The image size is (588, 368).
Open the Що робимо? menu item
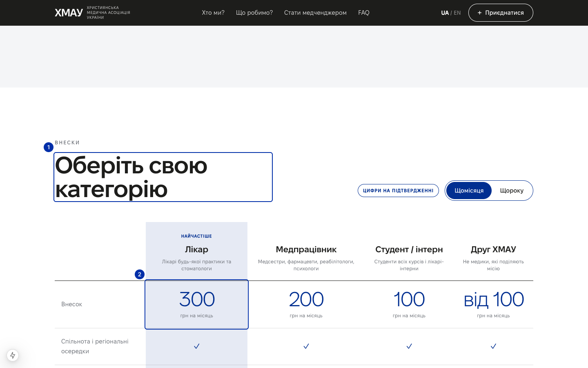tap(254, 13)
